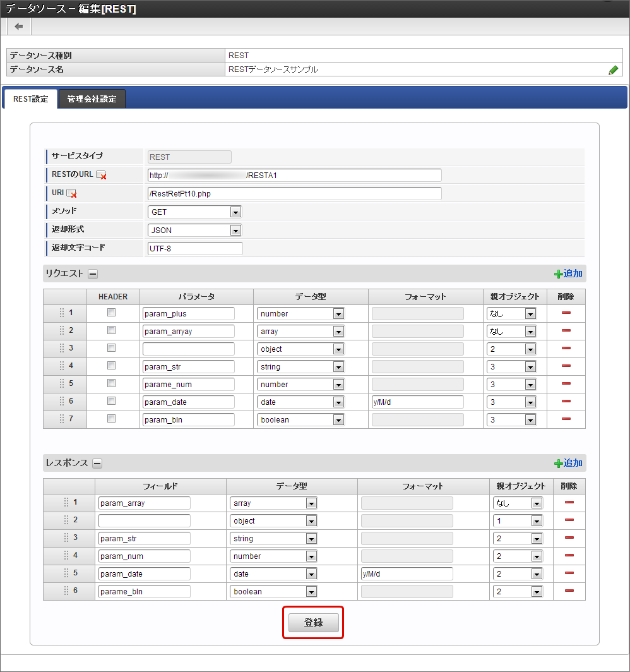630x672 pixels.
Task: Remove request row 6 param_date
Action: [x=566, y=402]
